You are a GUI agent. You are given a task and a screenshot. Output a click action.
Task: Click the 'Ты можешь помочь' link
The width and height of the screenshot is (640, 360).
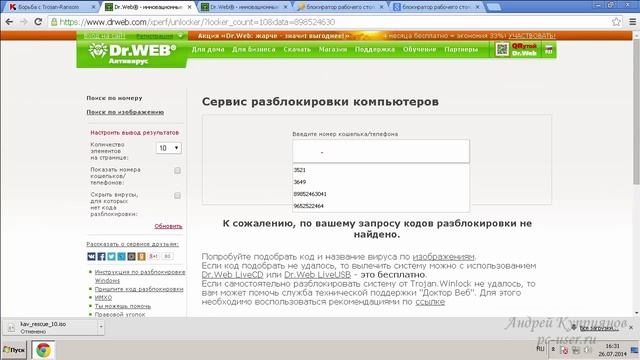[x=122, y=306]
